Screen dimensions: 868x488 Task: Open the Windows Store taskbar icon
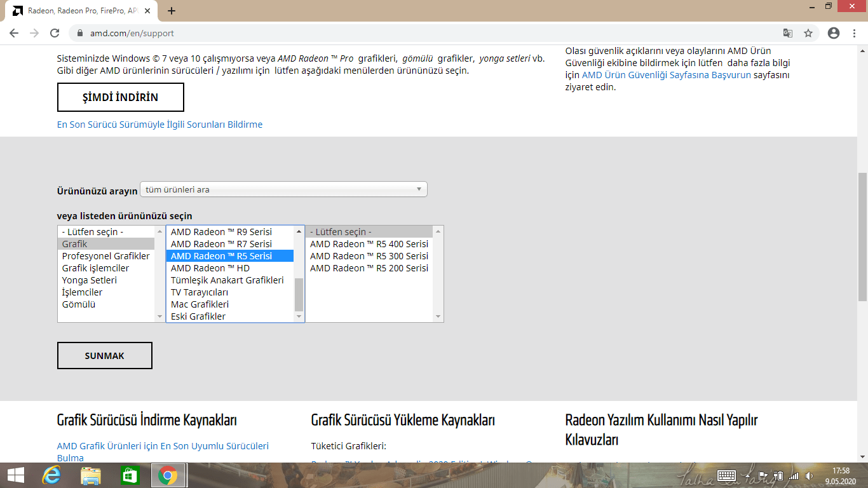130,475
